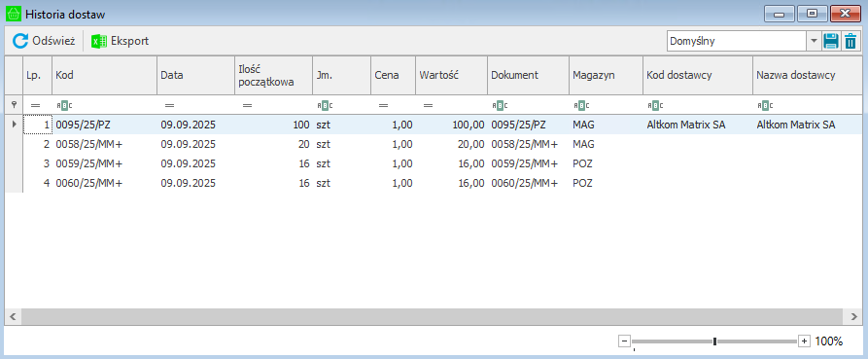The width and height of the screenshot is (868, 359).
Task: Click the horizontal scrollbar left arrow
Action: point(14,316)
